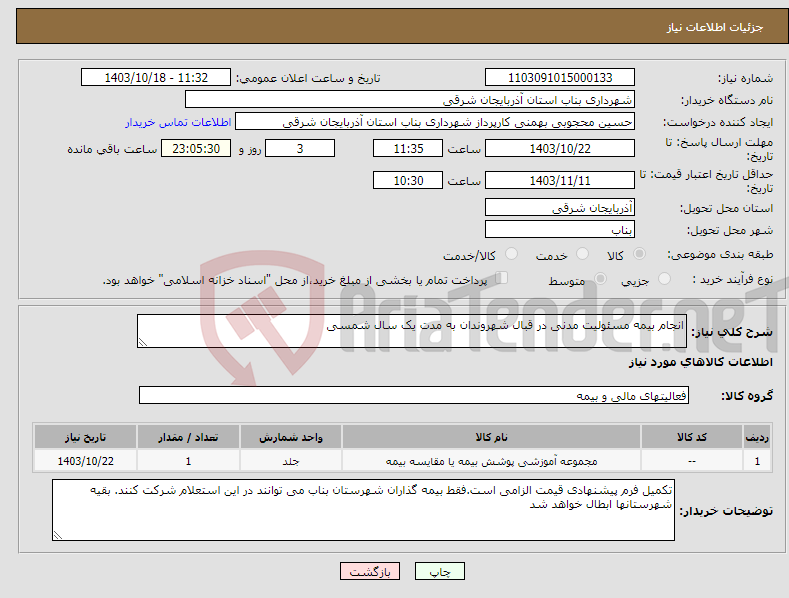The image size is (789, 598).
Task: Click the شماره نیاز field 1103091015000133
Action: tap(560, 78)
